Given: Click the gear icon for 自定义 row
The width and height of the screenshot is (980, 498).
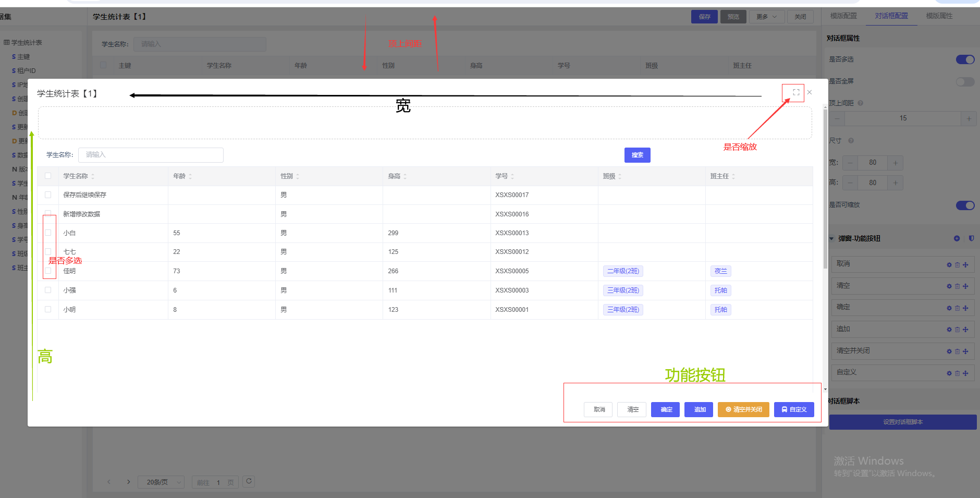Looking at the screenshot, I should coord(949,373).
